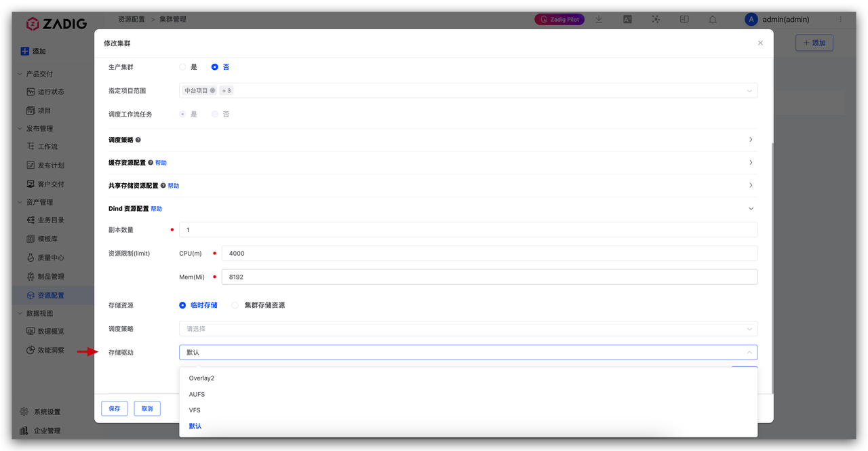Click the Zadig logo icon
This screenshot has height=451, width=868.
coord(33,24)
